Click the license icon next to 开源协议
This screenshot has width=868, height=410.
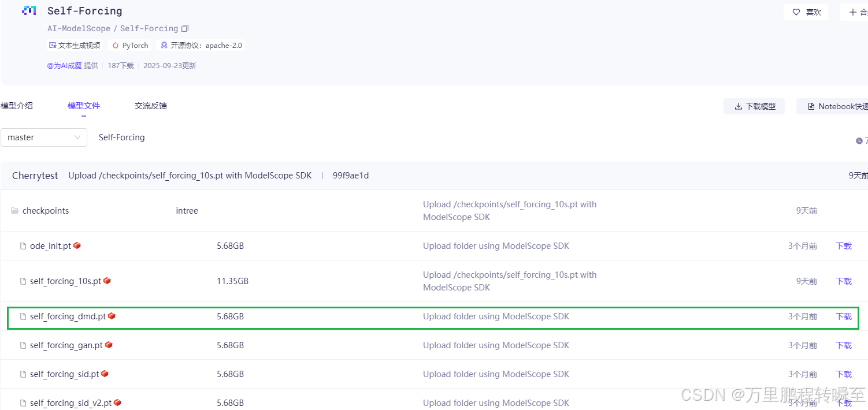[164, 45]
